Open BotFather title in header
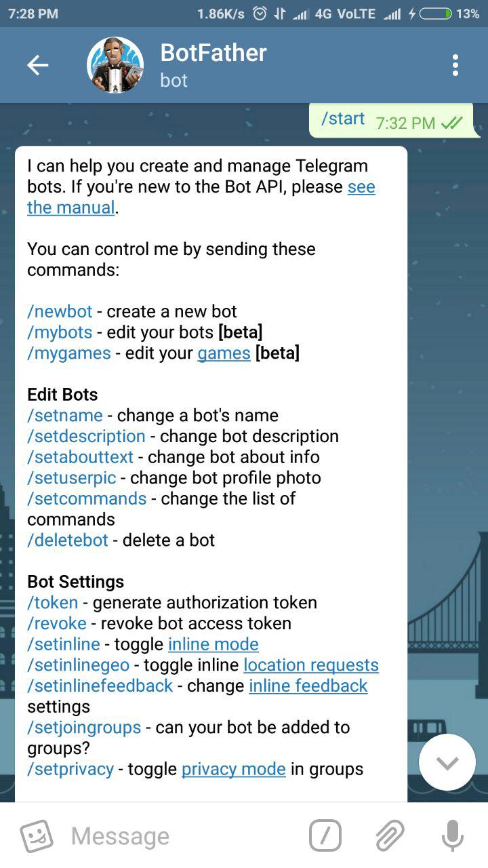Screen dimensions: 488x868 pos(213,53)
